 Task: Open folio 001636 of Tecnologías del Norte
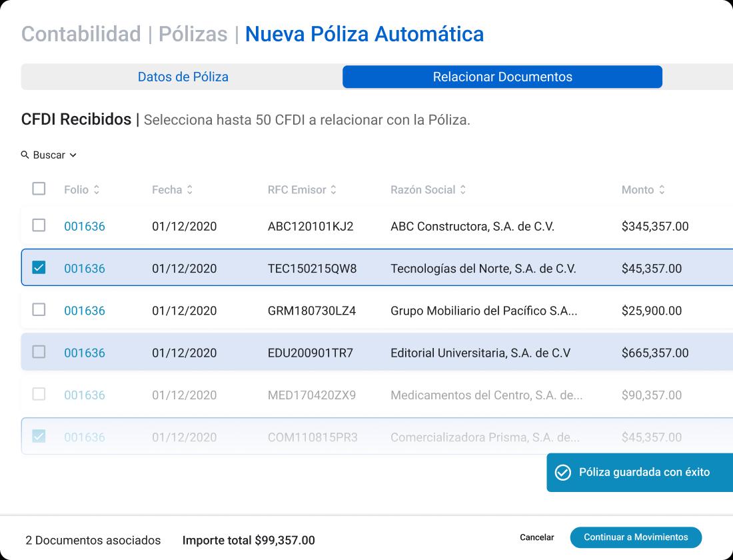click(x=85, y=269)
